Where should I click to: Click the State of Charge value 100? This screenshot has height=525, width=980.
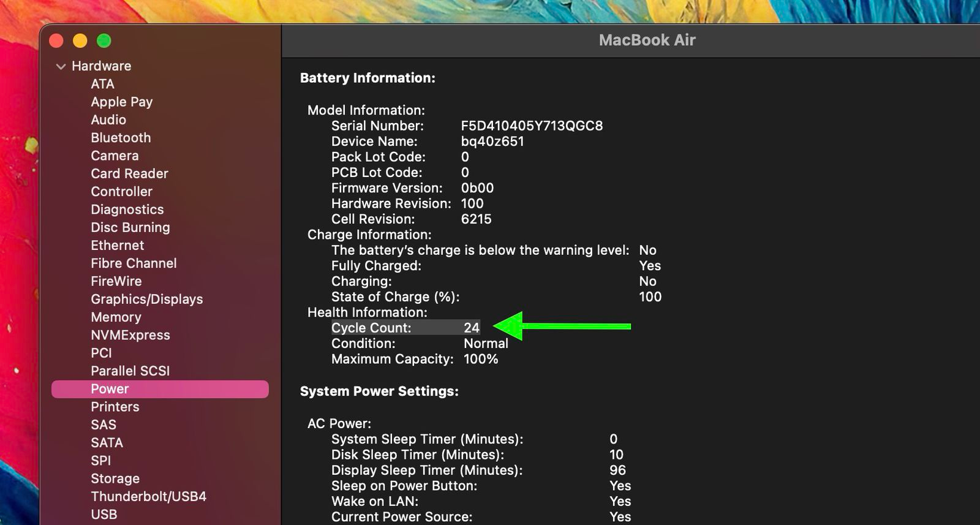(650, 297)
